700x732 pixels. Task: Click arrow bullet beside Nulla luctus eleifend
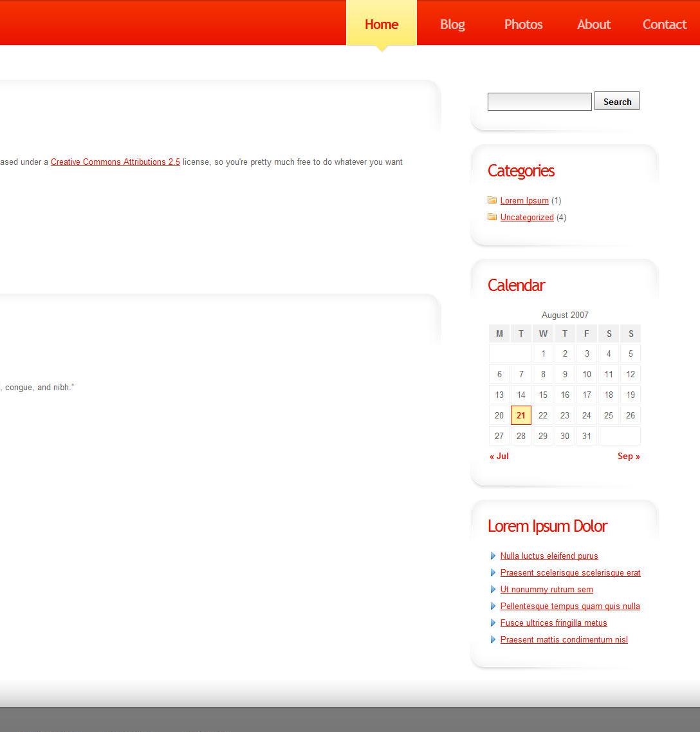493,556
